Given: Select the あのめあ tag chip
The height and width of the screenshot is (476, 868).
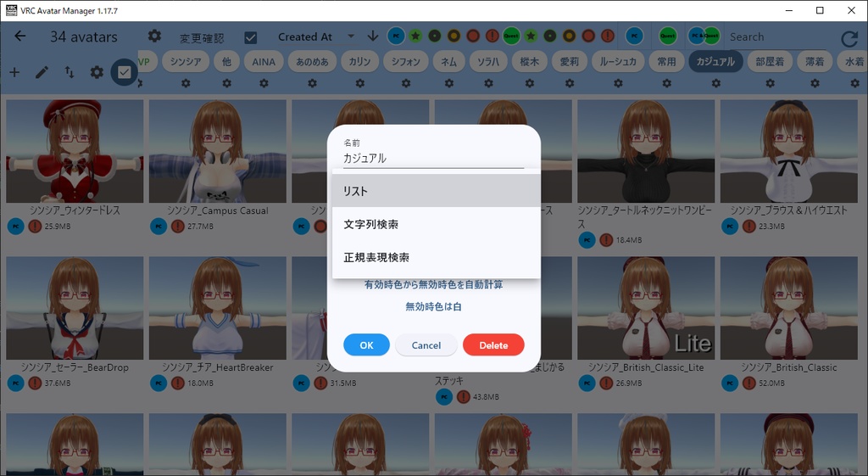Looking at the screenshot, I should tap(312, 61).
